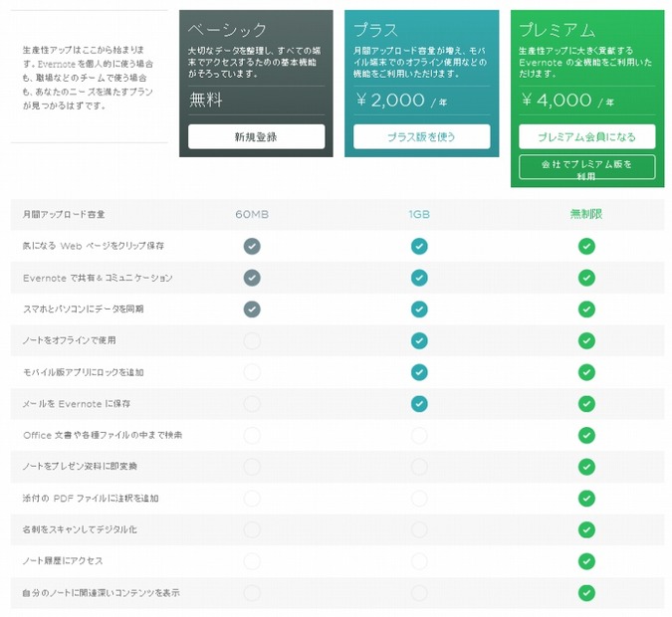Click the メールを Evernote に保存 label
672x617 pixels.
77,404
